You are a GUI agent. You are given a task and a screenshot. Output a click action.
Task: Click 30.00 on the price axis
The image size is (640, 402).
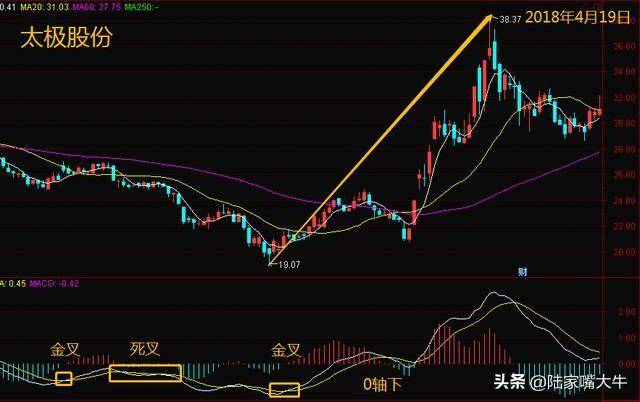pyautogui.click(x=624, y=123)
